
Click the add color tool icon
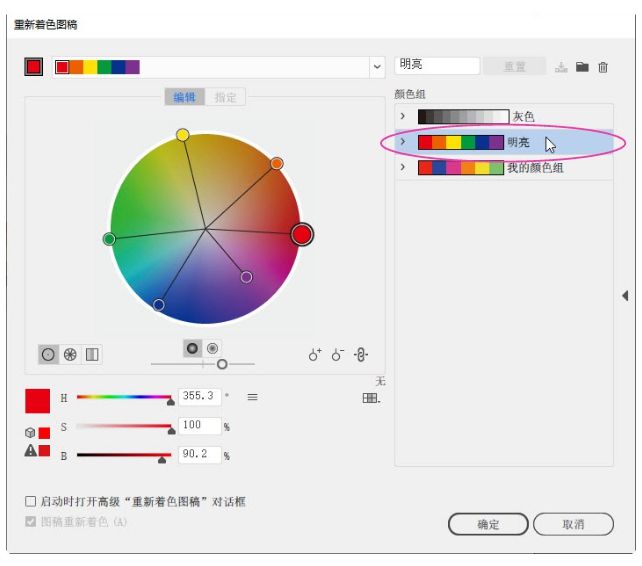[315, 354]
